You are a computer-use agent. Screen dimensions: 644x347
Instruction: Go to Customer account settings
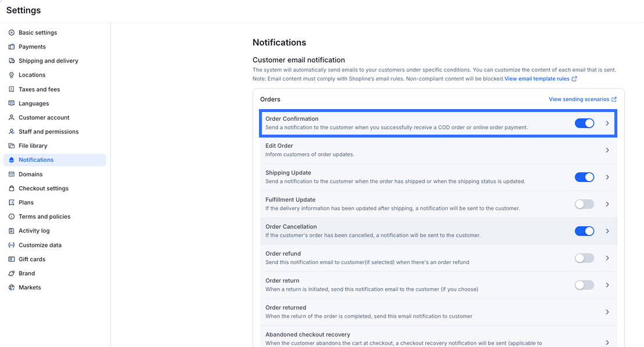44,118
